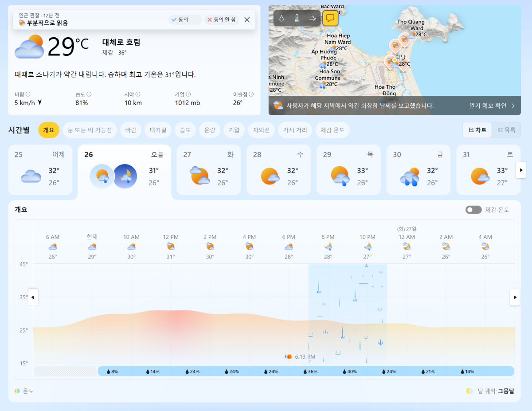Click the 8% precipitation chance value
532x411 pixels.
tap(114, 372)
